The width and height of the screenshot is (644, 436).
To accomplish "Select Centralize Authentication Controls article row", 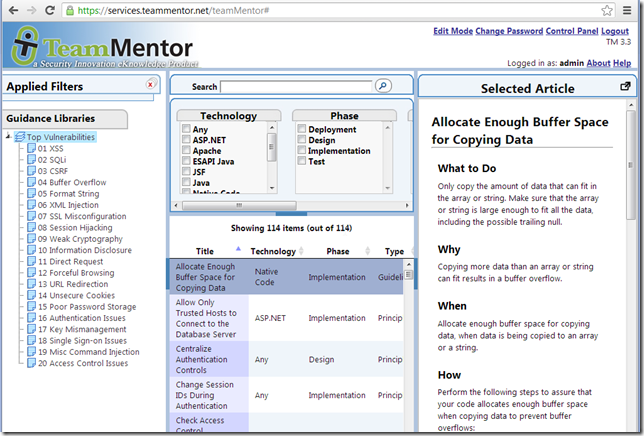I will [286, 359].
